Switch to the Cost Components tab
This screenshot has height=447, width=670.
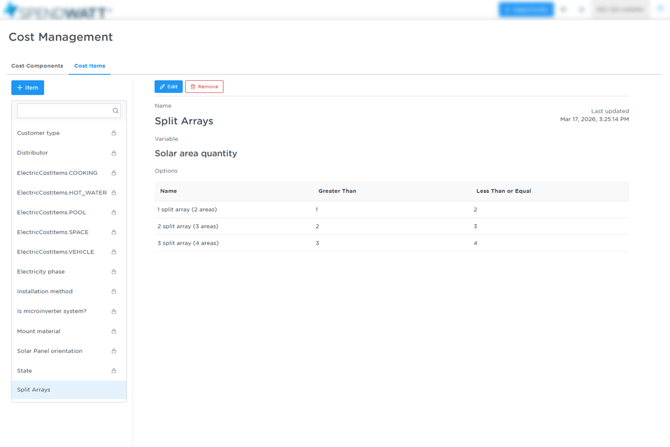[x=37, y=66]
